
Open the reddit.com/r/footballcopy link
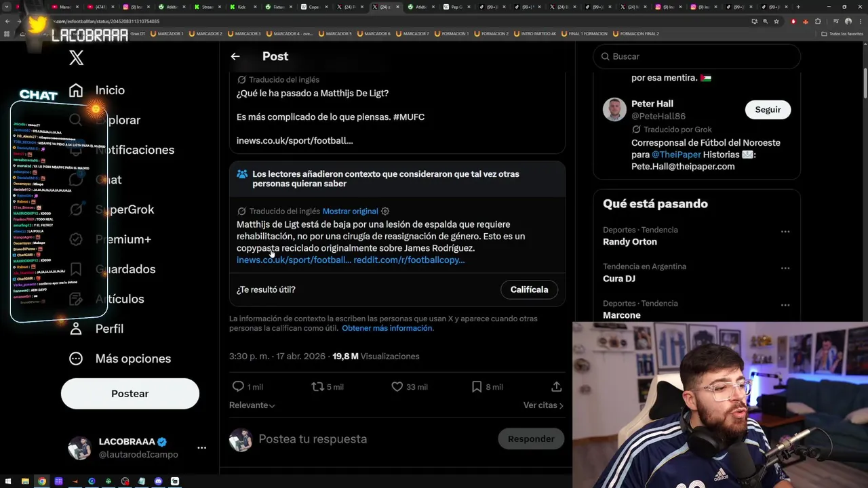[409, 260]
